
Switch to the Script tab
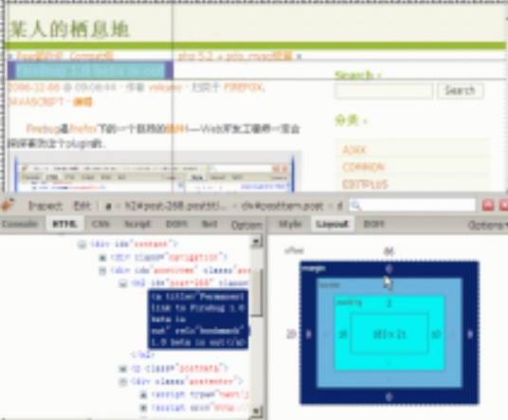pyautogui.click(x=138, y=224)
